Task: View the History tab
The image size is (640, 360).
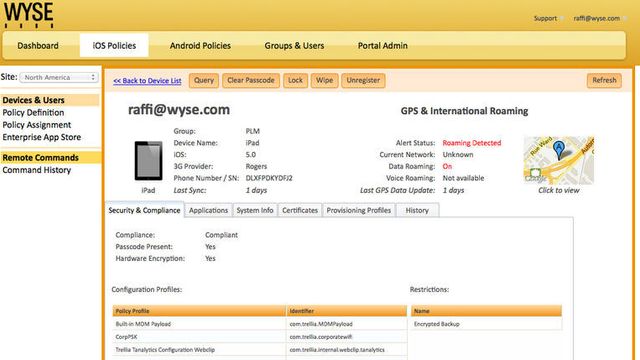Action: [417, 210]
